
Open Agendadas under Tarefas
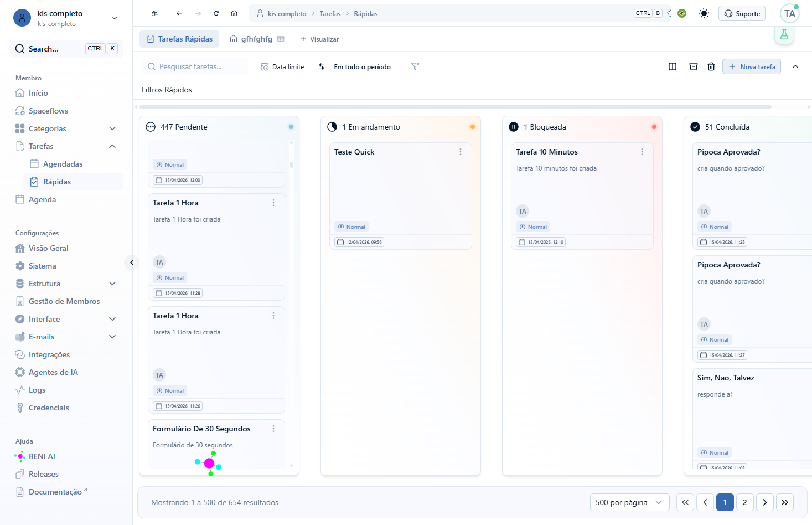tap(73, 164)
